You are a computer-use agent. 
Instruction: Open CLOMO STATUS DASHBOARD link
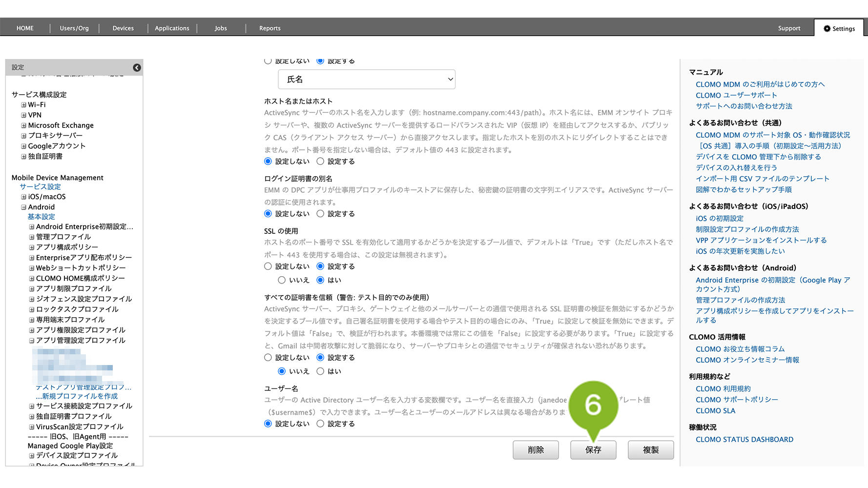pos(744,440)
